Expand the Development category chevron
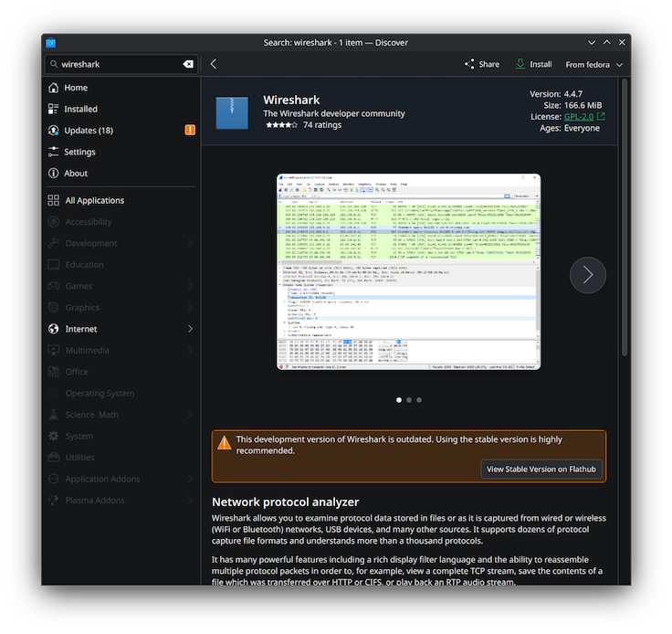This screenshot has height=634, width=672. coord(190,243)
